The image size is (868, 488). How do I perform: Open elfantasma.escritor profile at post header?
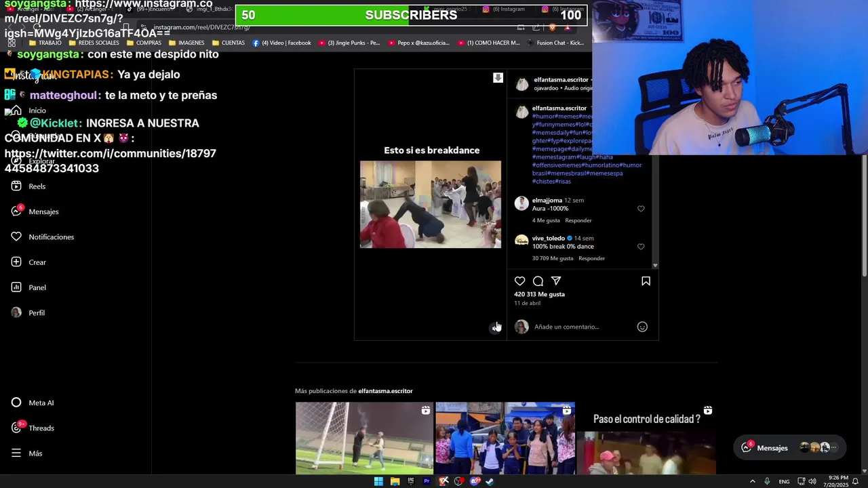tap(561, 79)
